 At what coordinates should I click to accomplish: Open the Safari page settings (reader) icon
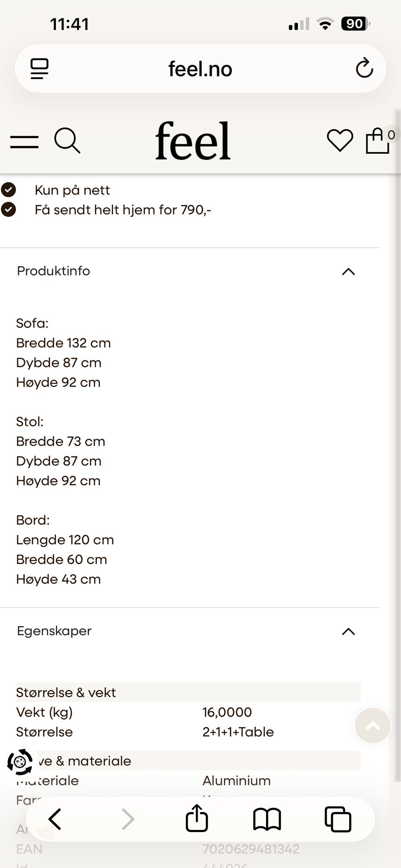point(40,69)
